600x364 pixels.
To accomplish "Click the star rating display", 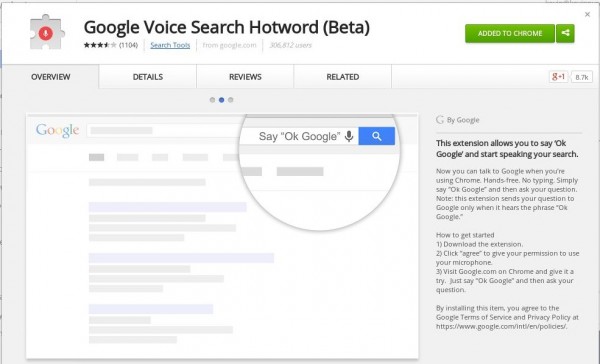I will [100, 45].
